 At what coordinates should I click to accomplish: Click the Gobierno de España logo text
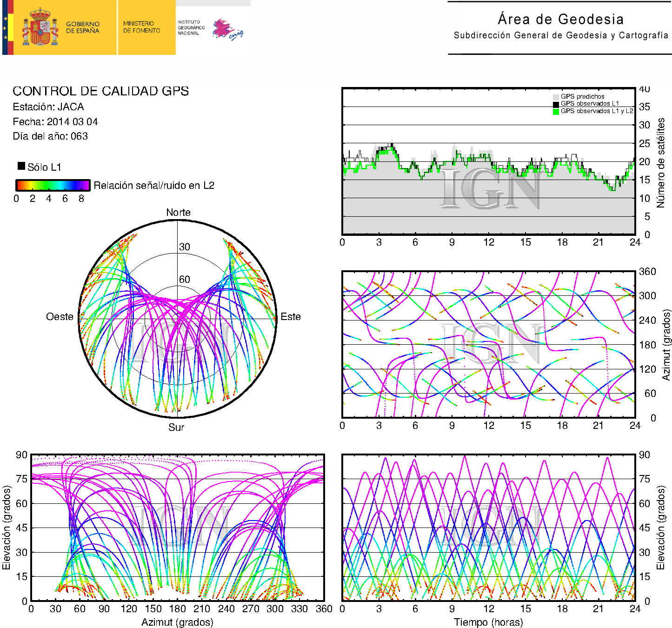pyautogui.click(x=82, y=27)
